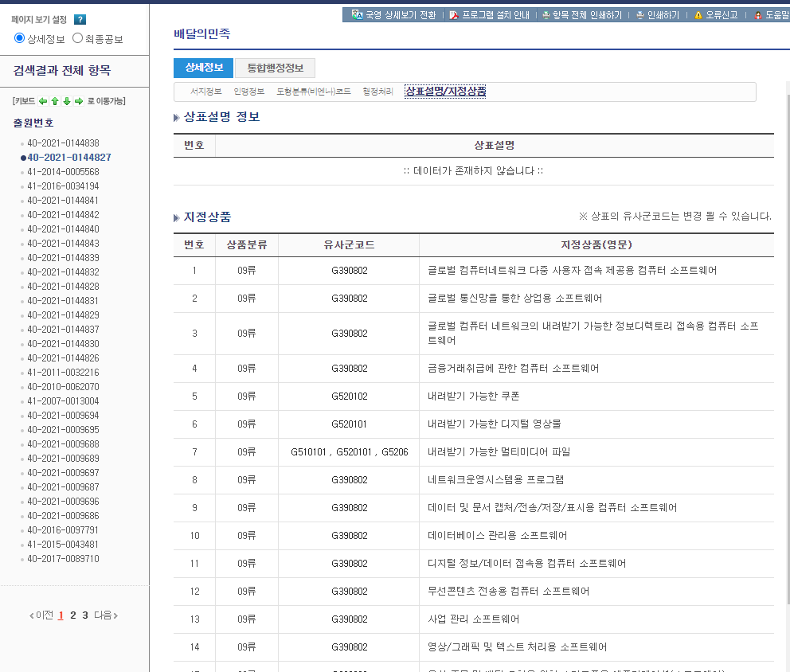This screenshot has height=672, width=790.
Task: Go to results page 3
Action: pos(85,615)
